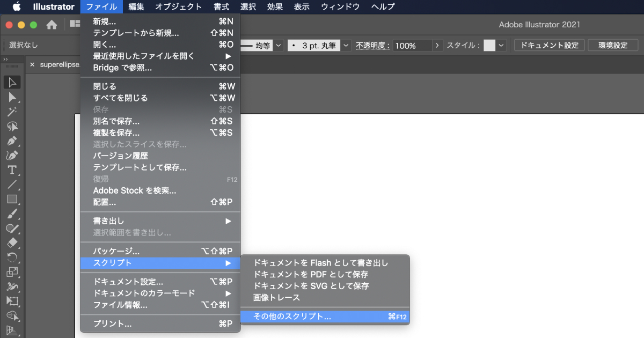Select the Paintbrush tool

coord(12,214)
